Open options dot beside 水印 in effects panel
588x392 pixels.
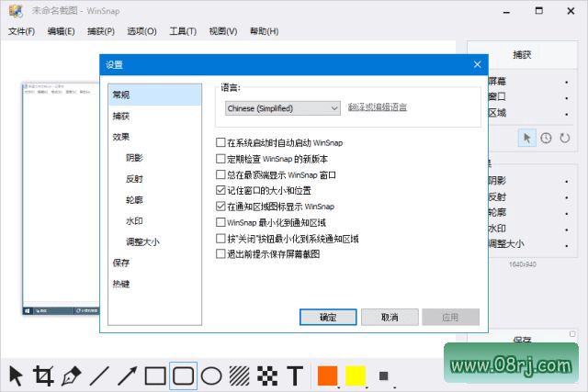(567, 230)
